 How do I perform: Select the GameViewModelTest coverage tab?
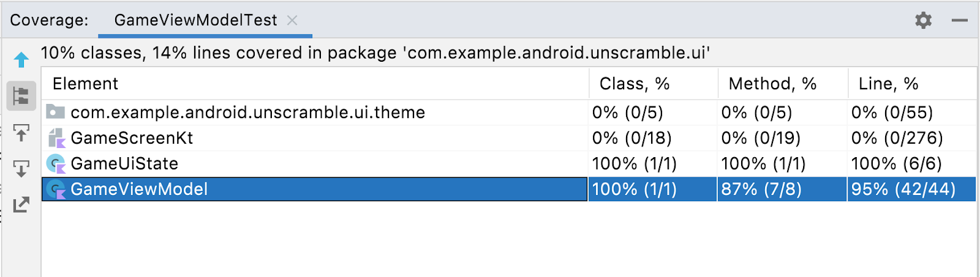click(195, 20)
